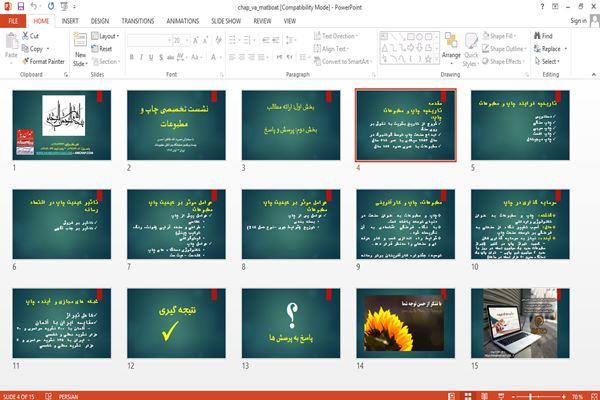Select slide 15 thumbnail with laptop
The width and height of the screenshot is (600, 400).
(520, 323)
